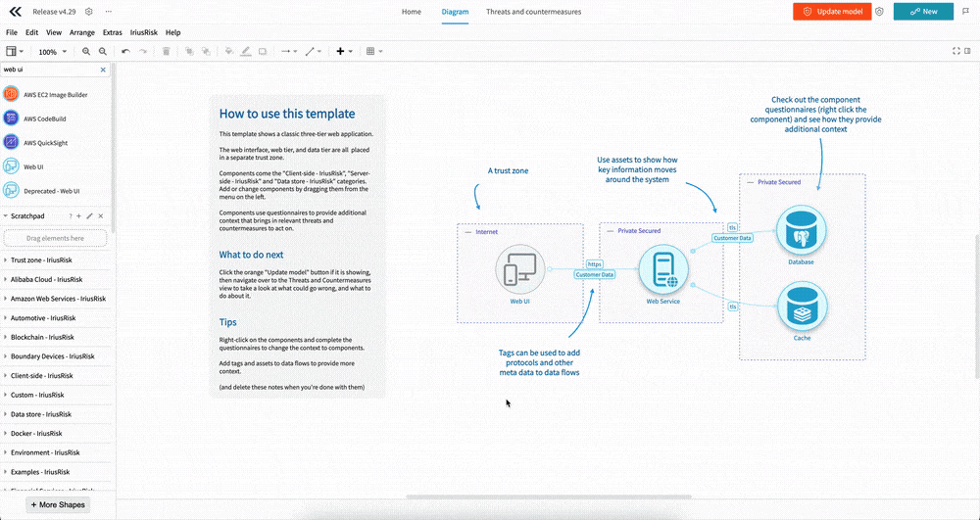The image size is (980, 520).
Task: Open Scratchpad help question mark
Action: [x=70, y=216]
